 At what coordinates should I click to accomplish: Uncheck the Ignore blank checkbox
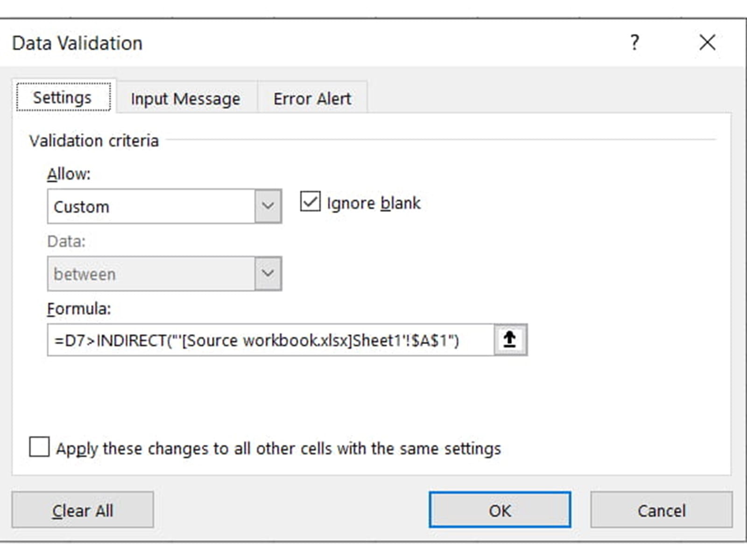310,202
